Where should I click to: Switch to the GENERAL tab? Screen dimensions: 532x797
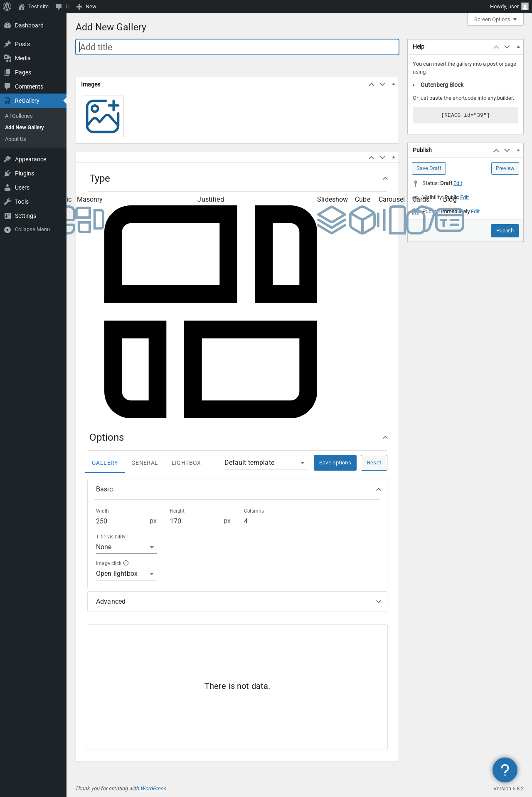[x=145, y=463]
